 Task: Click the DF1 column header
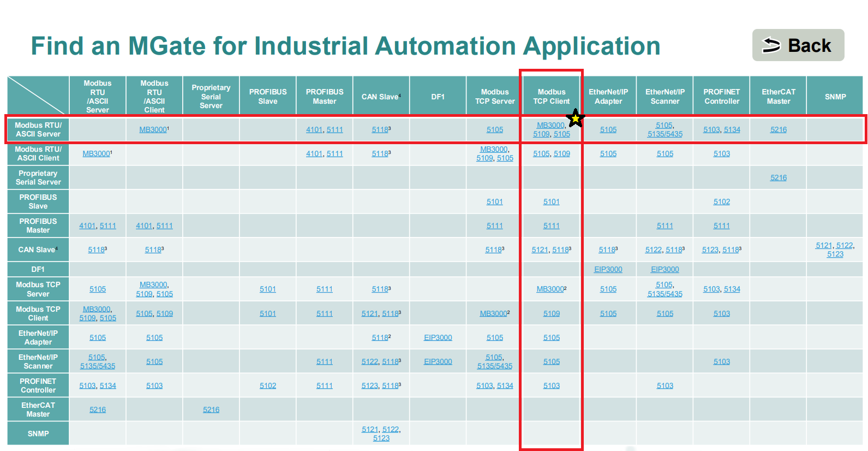[438, 96]
